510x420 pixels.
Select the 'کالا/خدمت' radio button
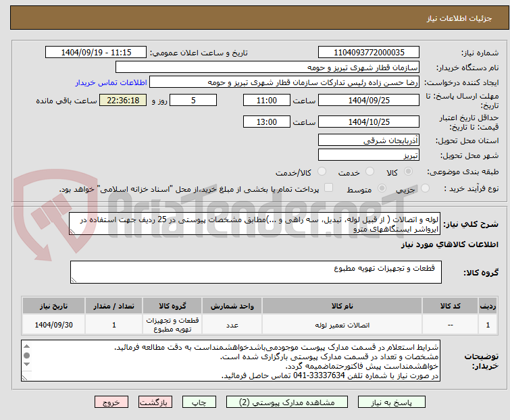(322, 172)
